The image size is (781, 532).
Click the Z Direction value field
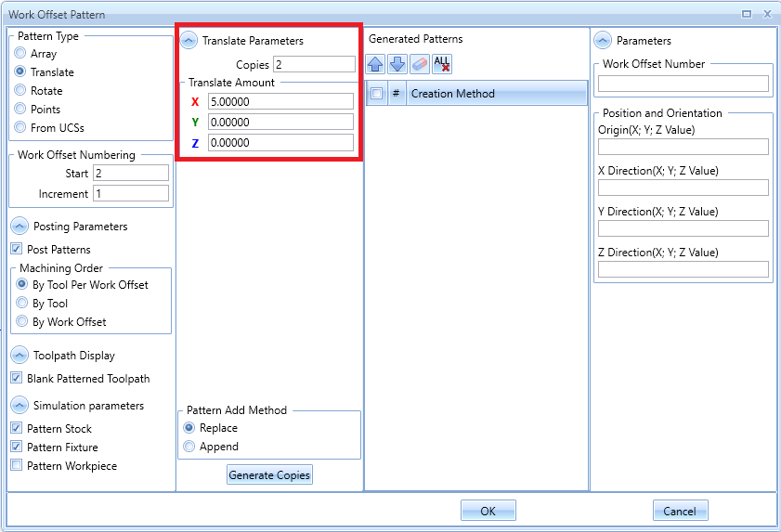click(x=683, y=269)
